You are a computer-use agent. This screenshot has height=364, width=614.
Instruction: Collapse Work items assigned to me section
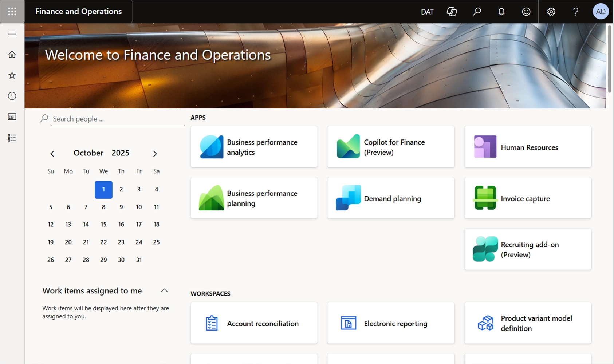point(164,290)
